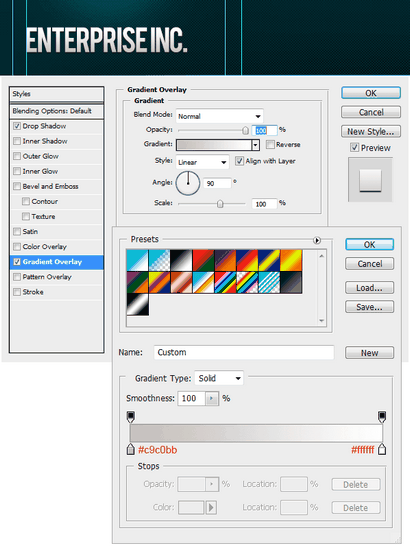Screen dimensions: 410x555
Task: Choose the black-to-white gradient preset
Action: [x=181, y=261]
